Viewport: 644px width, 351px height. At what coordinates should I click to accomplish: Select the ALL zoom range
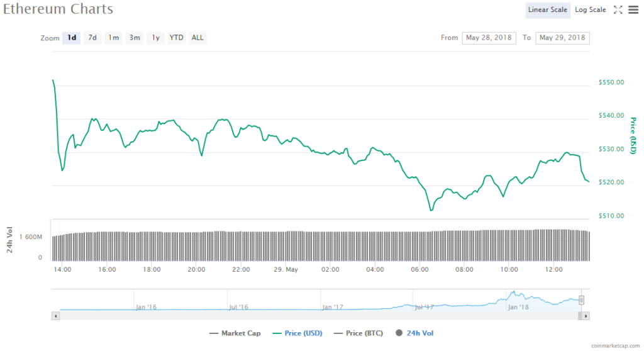point(197,38)
